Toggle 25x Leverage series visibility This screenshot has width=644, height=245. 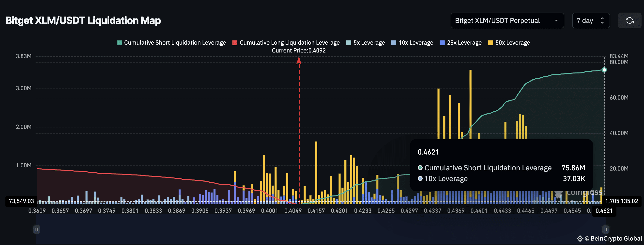pyautogui.click(x=461, y=43)
